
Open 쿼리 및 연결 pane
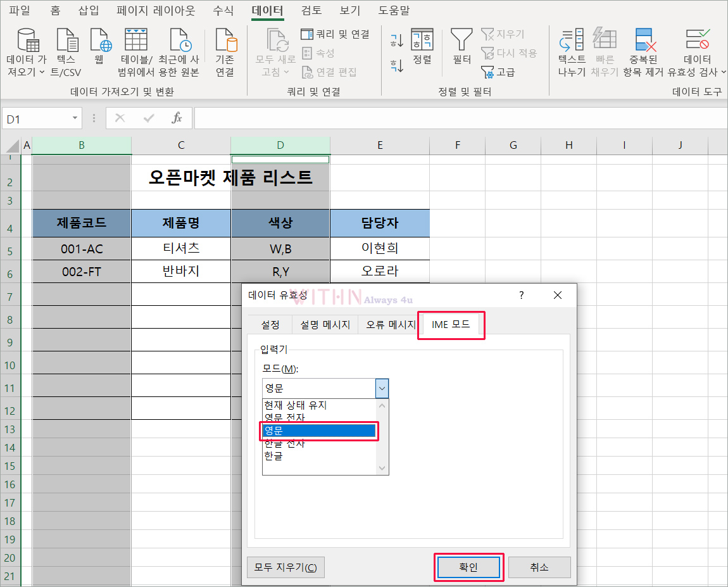(x=335, y=34)
